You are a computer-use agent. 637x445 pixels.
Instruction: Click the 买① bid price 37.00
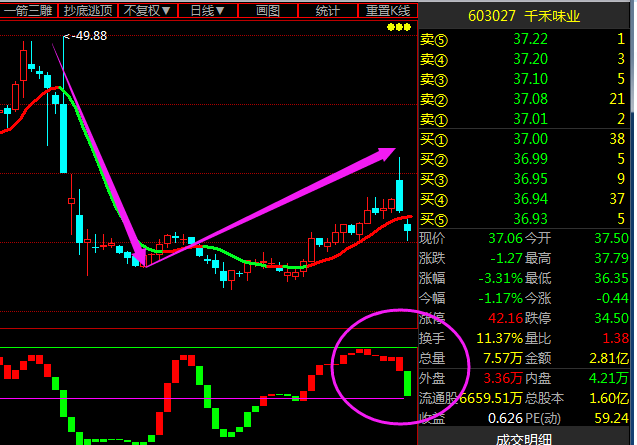[530, 139]
